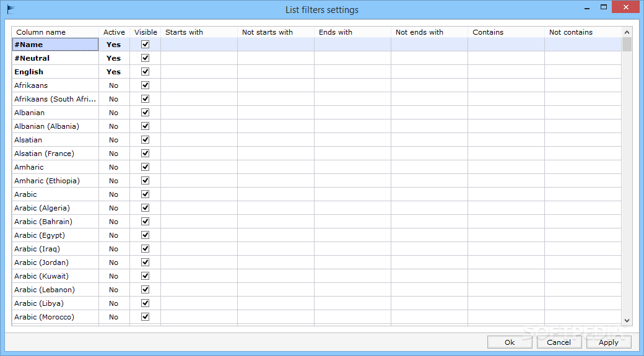Select the Alsatian row name

coord(56,139)
